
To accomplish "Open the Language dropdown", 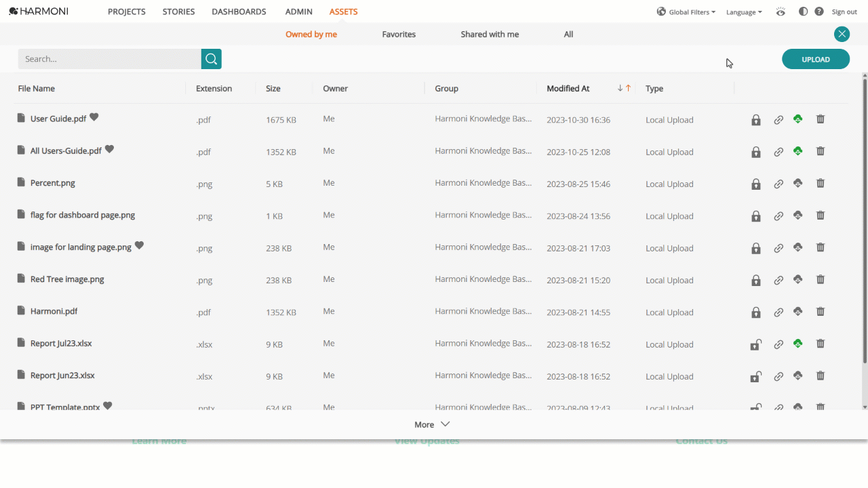I will coord(744,12).
